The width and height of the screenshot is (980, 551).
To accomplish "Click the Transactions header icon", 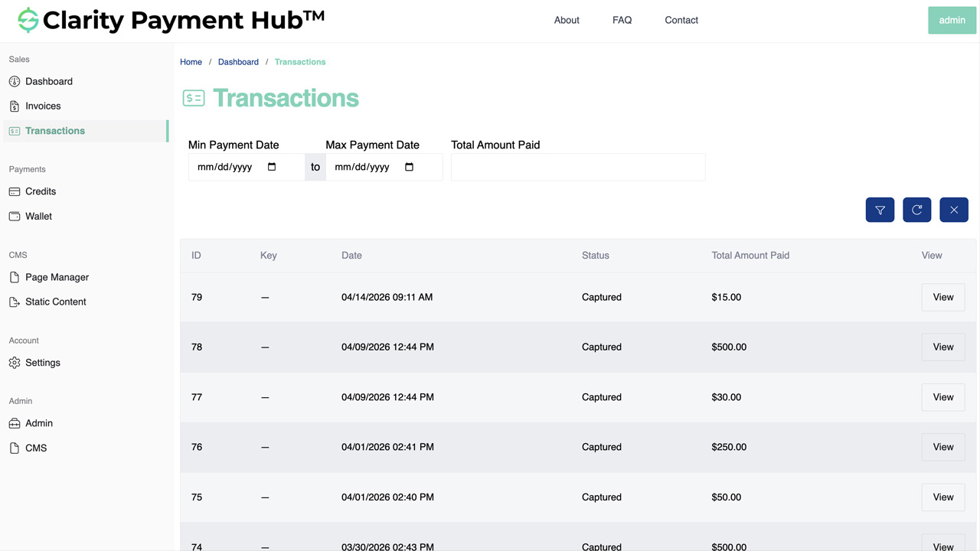I will click(x=194, y=98).
